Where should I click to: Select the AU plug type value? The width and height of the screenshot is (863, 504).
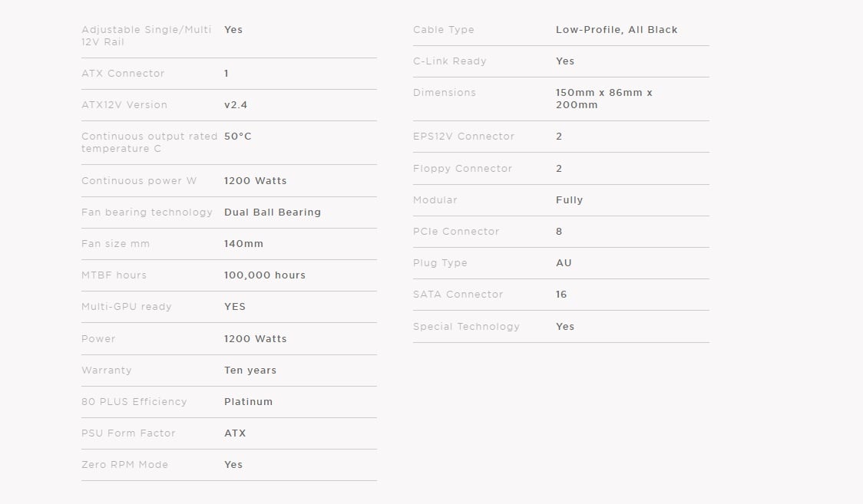[564, 262]
